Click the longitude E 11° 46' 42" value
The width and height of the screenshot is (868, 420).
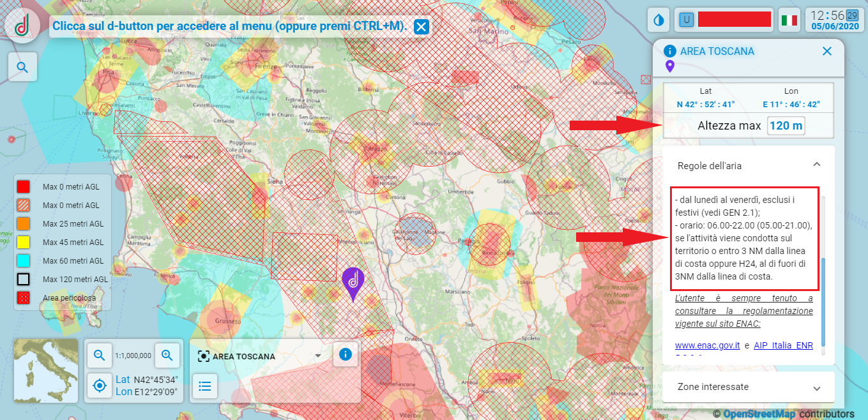click(791, 104)
